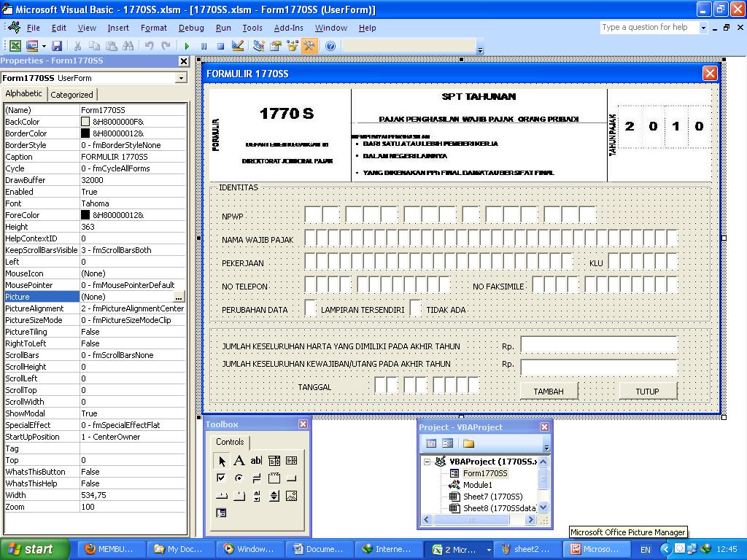Select the TextBox control in the Toolbox
Screen dimensions: 747x560
256,462
